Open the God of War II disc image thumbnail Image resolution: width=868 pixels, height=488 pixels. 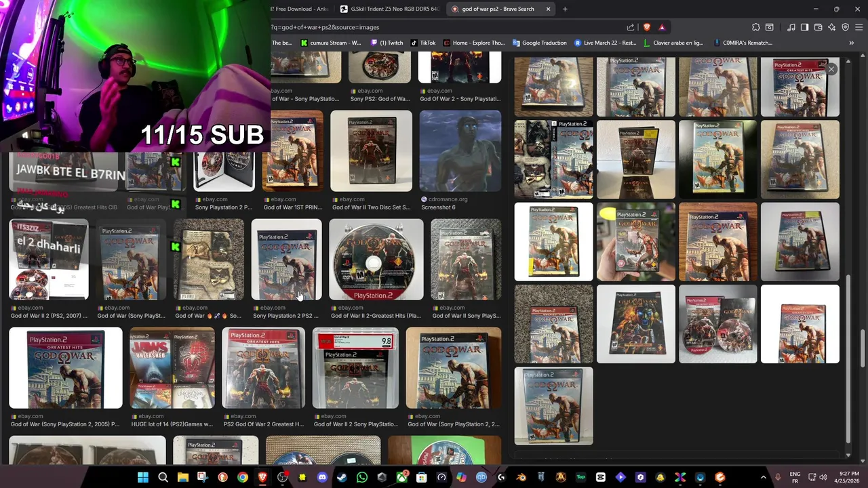pos(376,259)
